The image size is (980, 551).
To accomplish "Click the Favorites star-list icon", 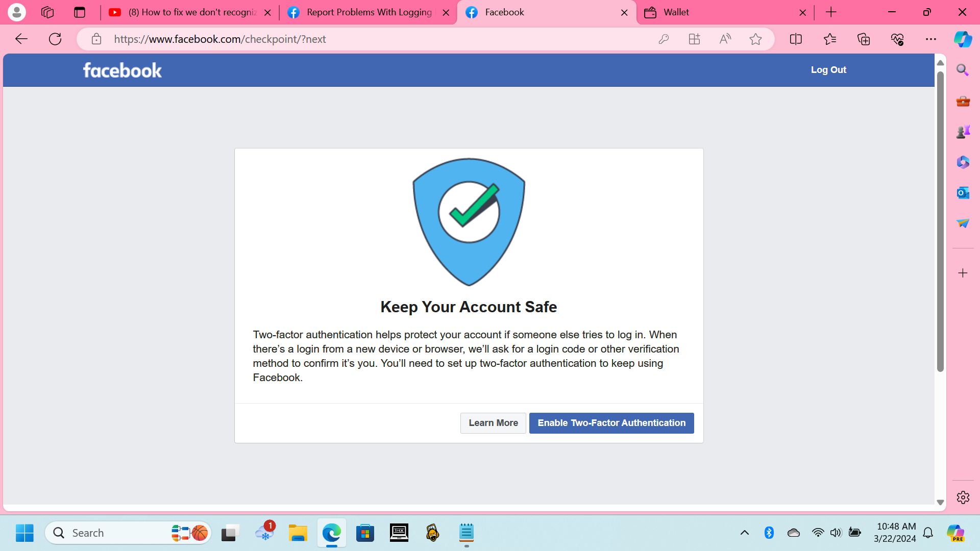I will click(829, 39).
